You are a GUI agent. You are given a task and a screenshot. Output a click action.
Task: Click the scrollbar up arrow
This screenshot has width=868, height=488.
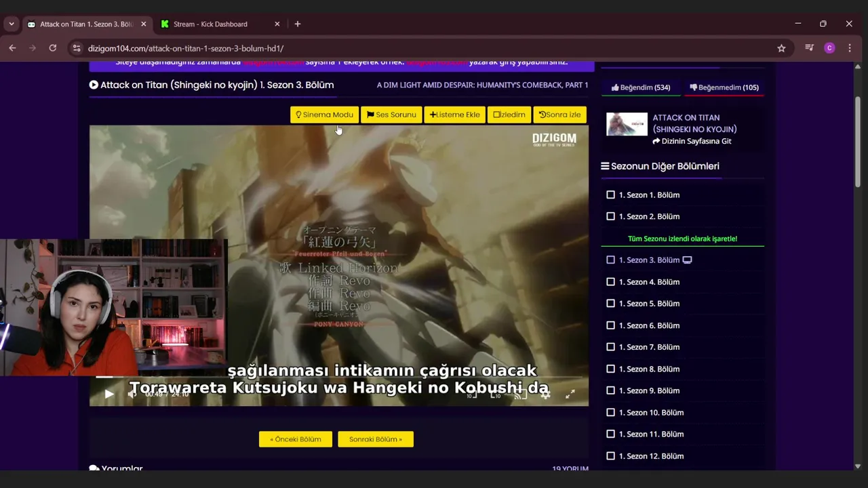[x=858, y=66]
